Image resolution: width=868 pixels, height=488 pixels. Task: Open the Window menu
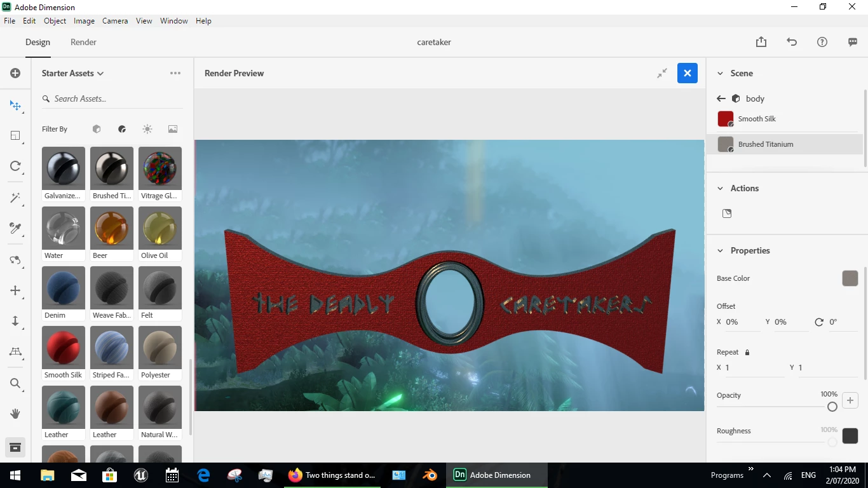[174, 21]
